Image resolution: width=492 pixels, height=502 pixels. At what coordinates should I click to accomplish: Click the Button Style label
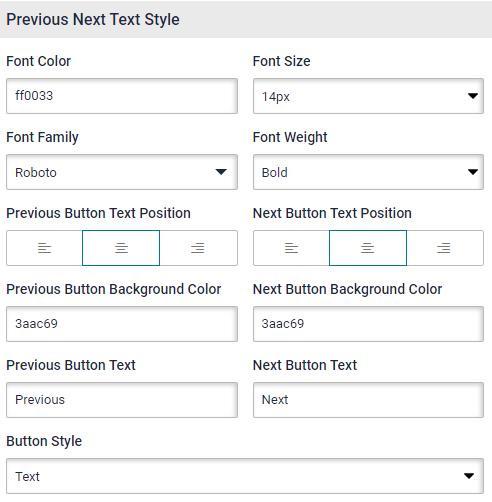[x=44, y=441]
